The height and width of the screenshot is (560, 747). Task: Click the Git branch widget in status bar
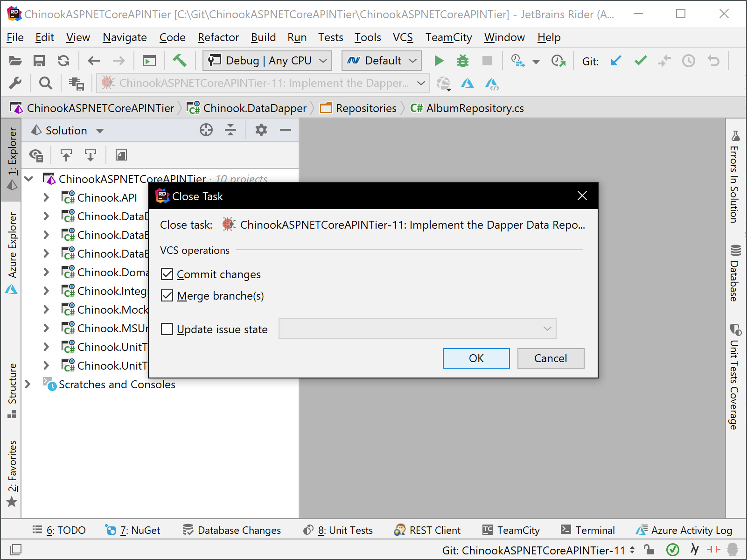click(538, 550)
